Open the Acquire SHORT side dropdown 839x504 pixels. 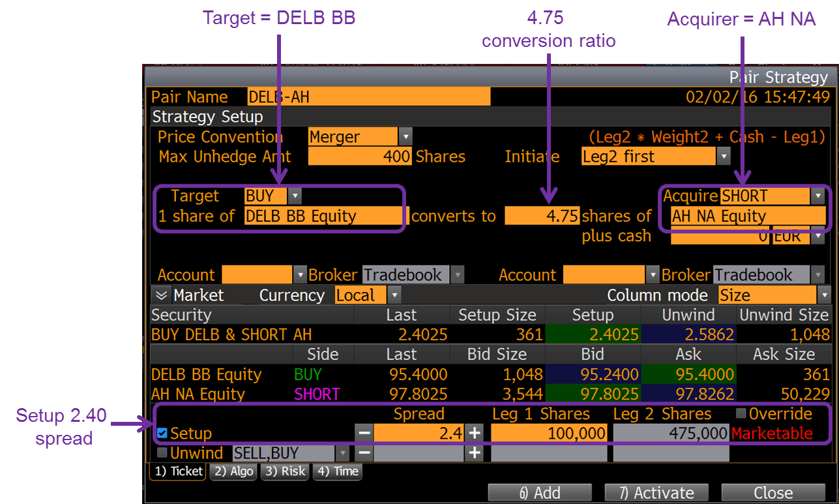819,196
